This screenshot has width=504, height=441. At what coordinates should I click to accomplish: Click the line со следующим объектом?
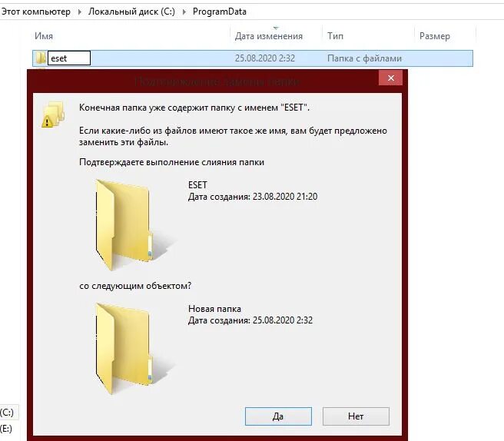(135, 286)
